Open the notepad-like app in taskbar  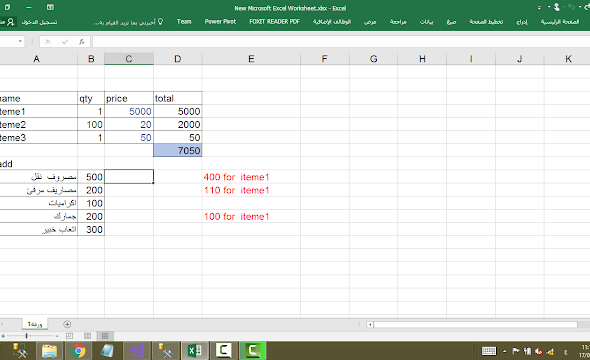click(x=108, y=351)
